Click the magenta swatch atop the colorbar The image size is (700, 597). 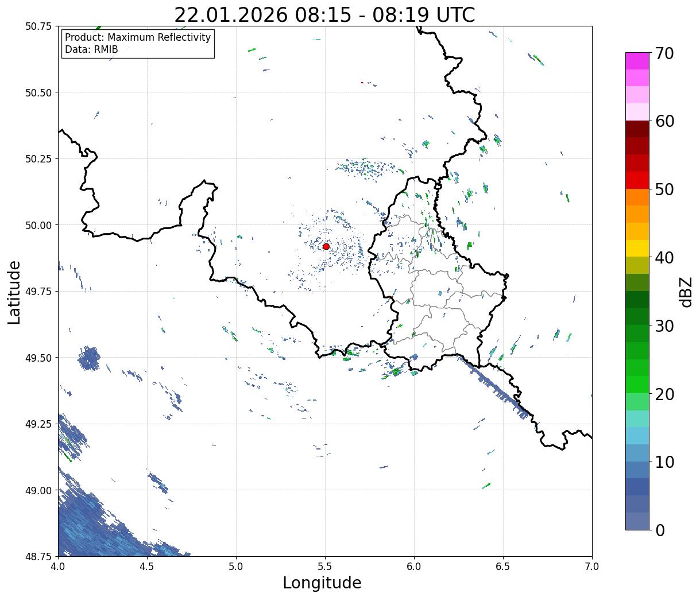coord(637,61)
